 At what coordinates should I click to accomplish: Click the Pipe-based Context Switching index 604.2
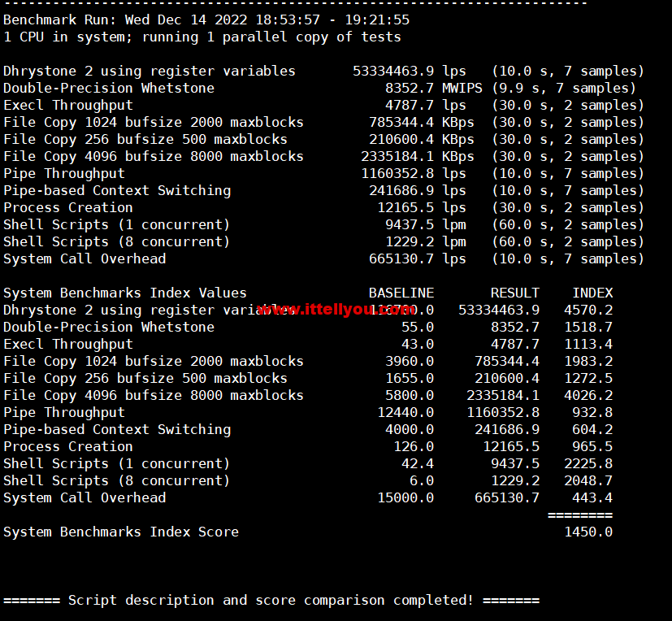pyautogui.click(x=592, y=429)
